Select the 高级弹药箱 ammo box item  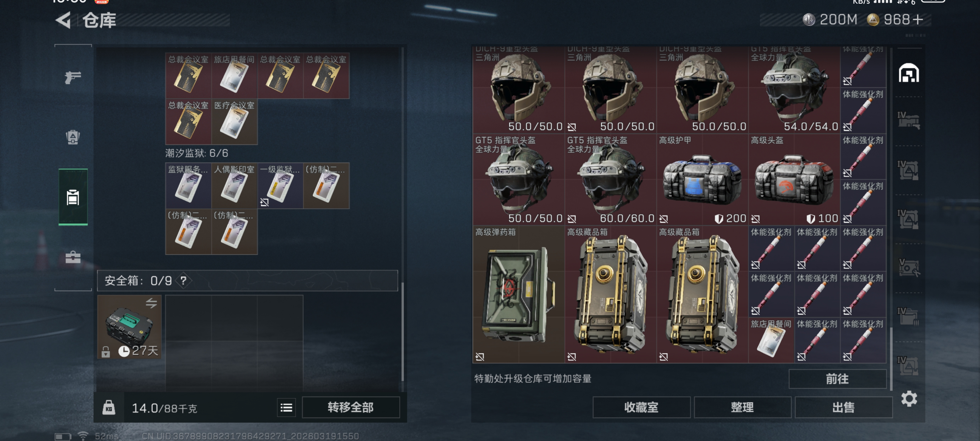point(518,295)
